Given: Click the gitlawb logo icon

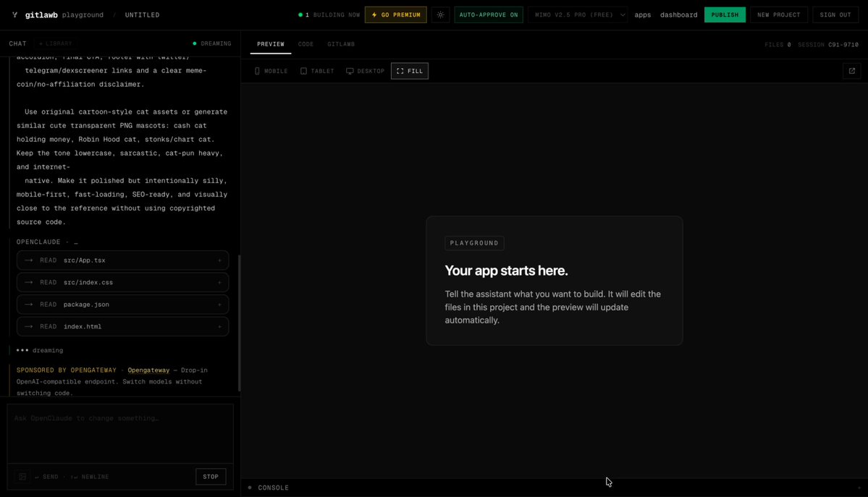Looking at the screenshot, I should click(15, 15).
